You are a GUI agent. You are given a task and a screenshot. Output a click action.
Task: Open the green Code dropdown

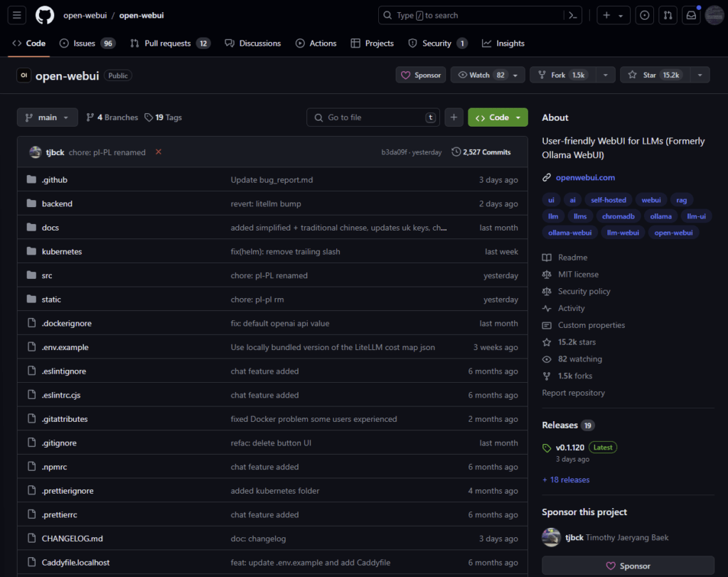(498, 117)
